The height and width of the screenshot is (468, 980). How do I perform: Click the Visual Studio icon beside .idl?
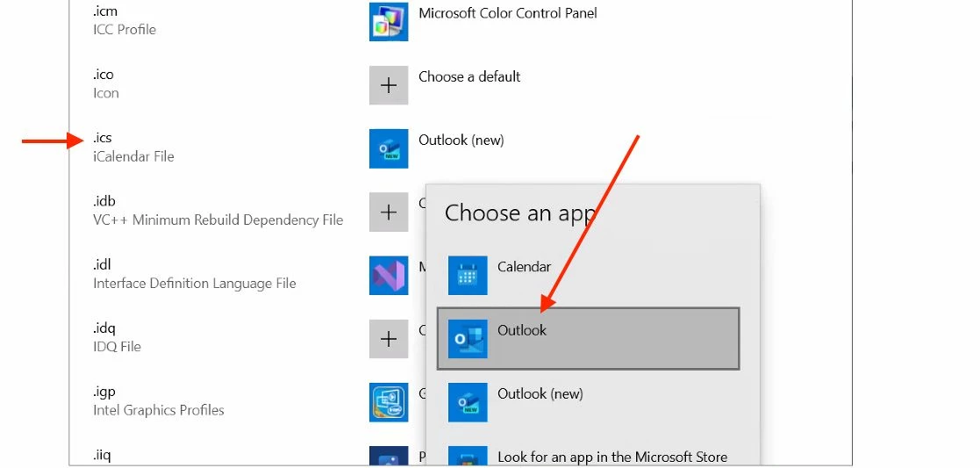click(x=389, y=276)
